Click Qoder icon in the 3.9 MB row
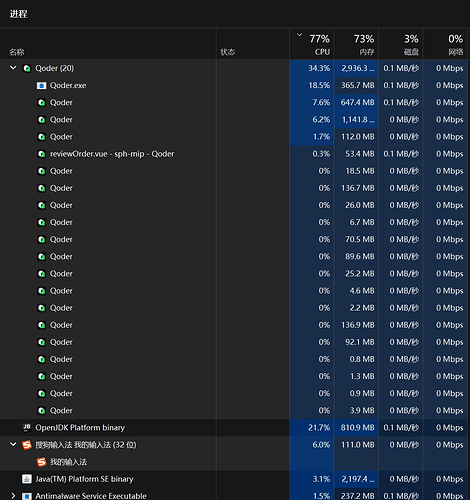 tap(41, 411)
